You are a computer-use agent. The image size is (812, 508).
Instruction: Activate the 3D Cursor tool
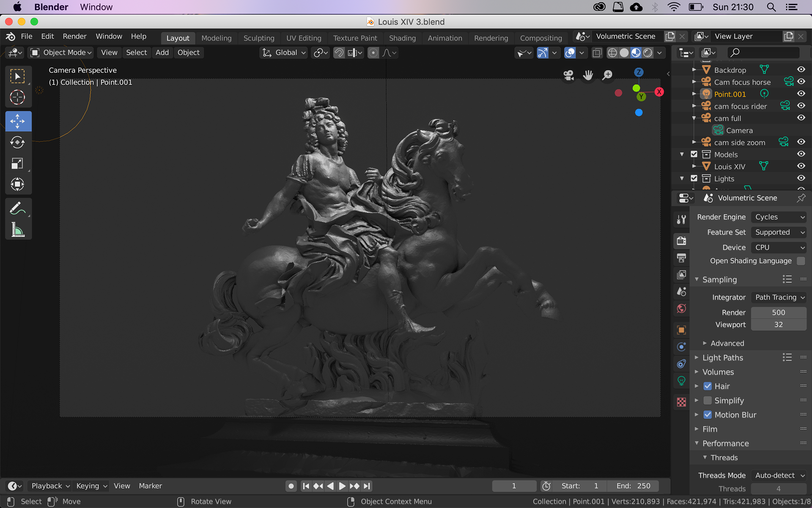click(18, 97)
